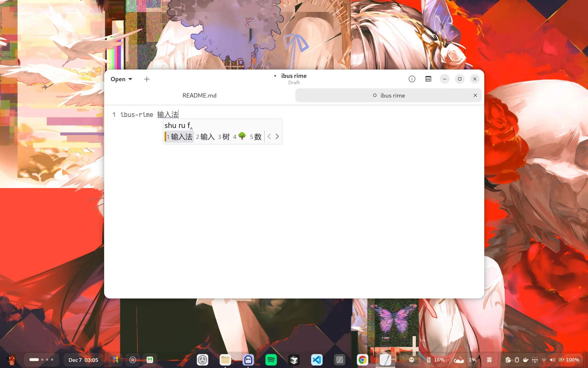The height and width of the screenshot is (368, 588).
Task: Click the colorful pinned-app panel icon
Action: (116, 360)
